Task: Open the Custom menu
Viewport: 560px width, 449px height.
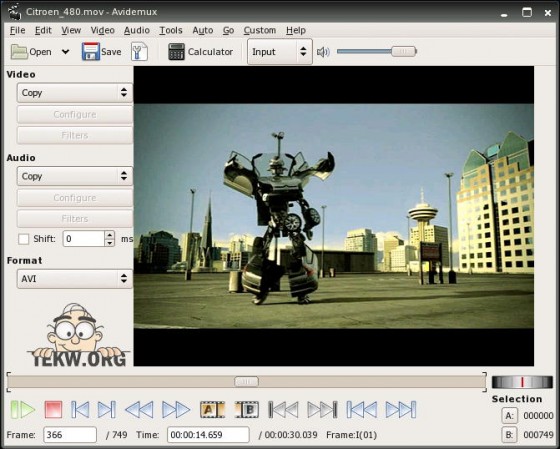Action: pyautogui.click(x=260, y=30)
